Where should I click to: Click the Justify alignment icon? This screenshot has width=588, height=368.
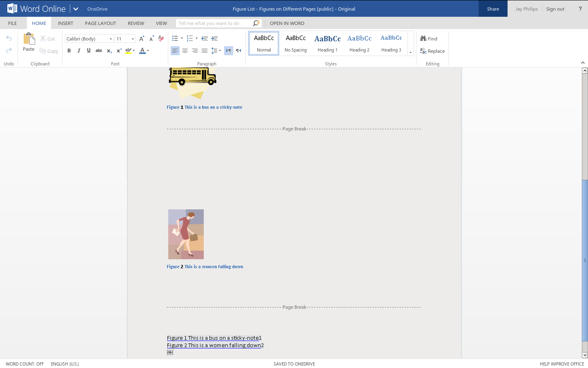(205, 51)
